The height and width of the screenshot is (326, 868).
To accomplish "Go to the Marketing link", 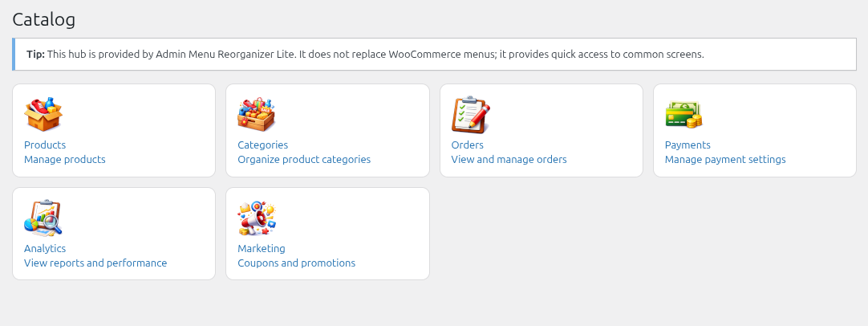I will click(x=262, y=249).
